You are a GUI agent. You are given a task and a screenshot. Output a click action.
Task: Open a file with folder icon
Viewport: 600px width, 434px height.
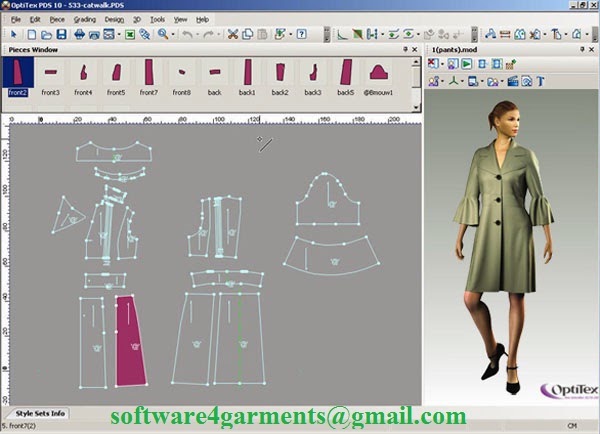46,35
